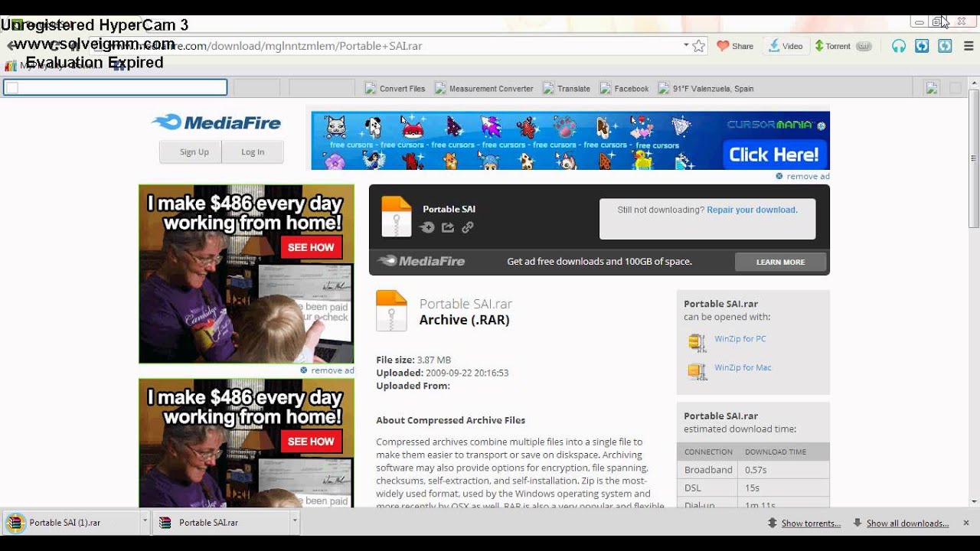Click the Torrent toolbar button
The height and width of the screenshot is (551, 980).
coord(832,46)
